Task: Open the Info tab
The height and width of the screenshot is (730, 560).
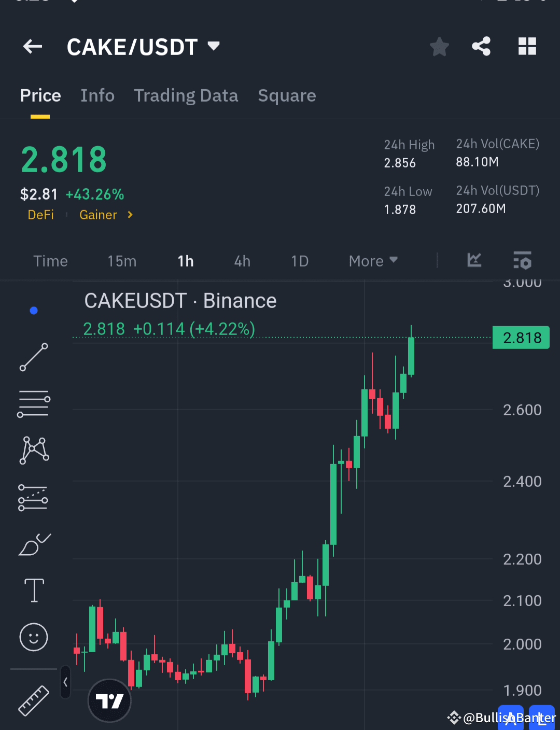Action: pyautogui.click(x=97, y=95)
